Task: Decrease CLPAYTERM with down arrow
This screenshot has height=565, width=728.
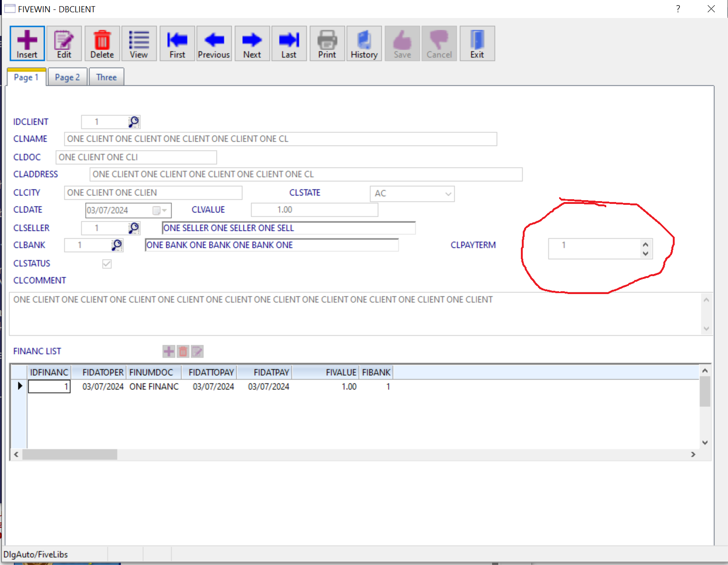Action: point(645,253)
